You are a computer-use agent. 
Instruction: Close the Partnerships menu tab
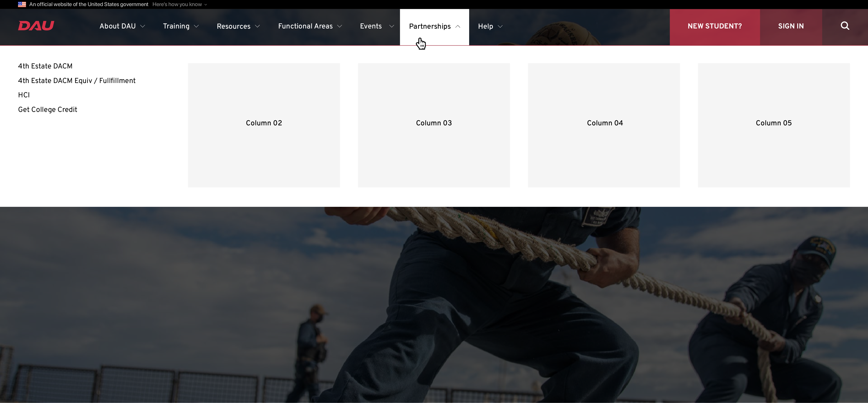(x=434, y=27)
